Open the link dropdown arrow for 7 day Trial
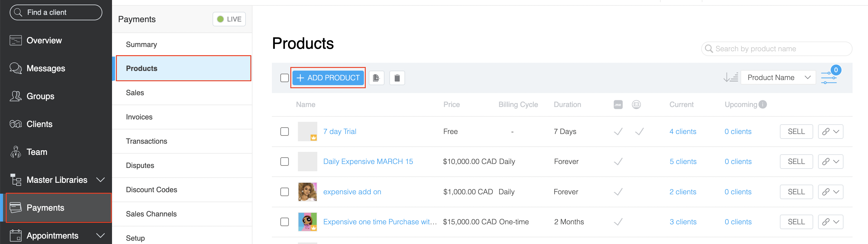Image resolution: width=868 pixels, height=244 pixels. [836, 132]
